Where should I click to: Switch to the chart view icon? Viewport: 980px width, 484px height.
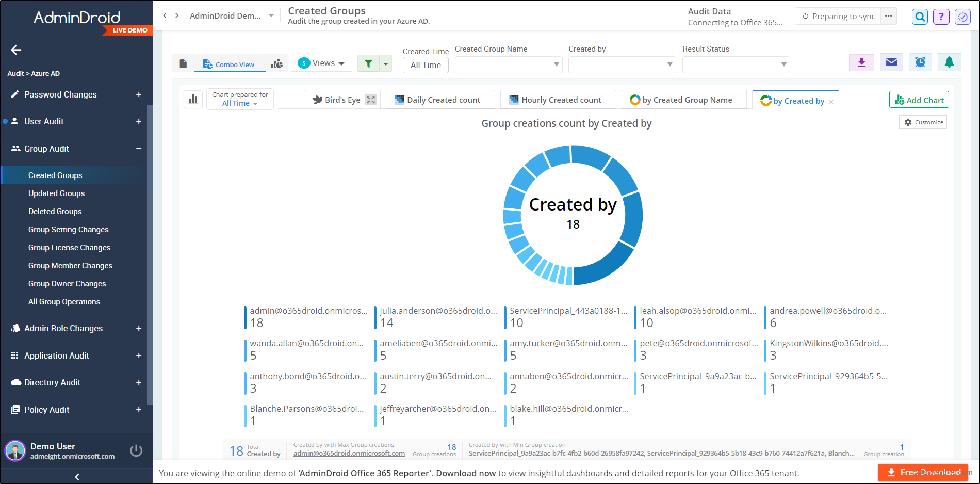[x=277, y=64]
